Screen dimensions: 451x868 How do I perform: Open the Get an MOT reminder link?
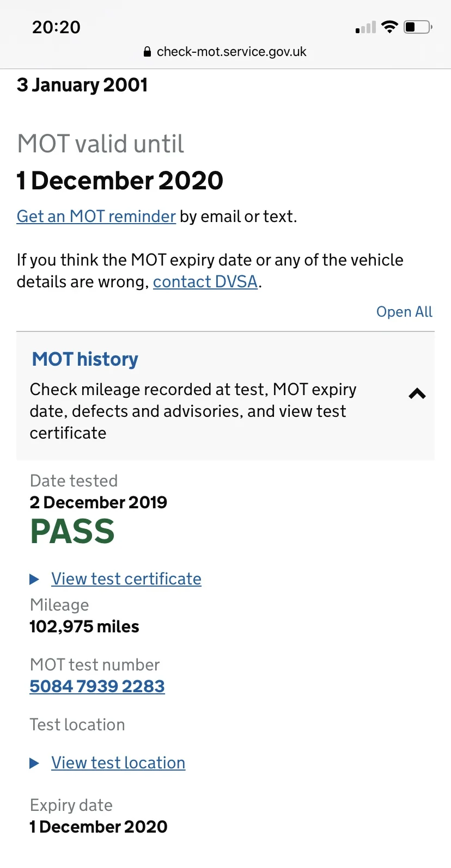(x=96, y=216)
